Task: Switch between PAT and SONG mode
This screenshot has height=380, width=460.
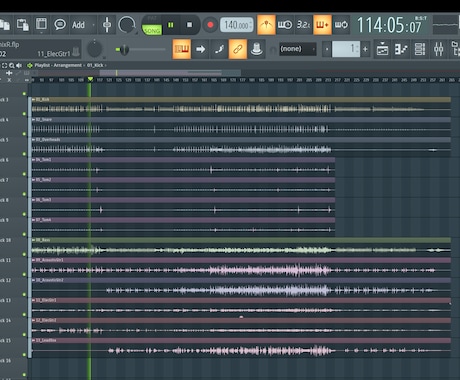Action: click(152, 25)
